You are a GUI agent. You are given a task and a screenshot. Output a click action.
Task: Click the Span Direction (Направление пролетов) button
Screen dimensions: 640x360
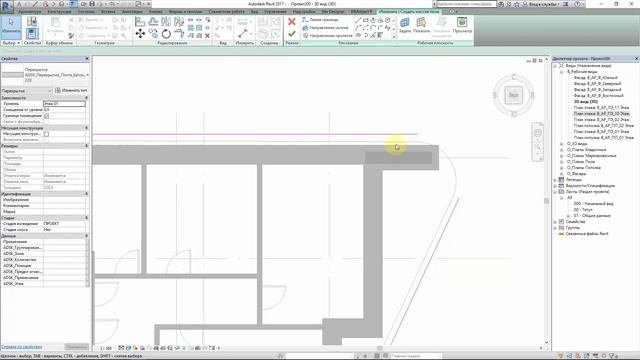click(x=327, y=36)
